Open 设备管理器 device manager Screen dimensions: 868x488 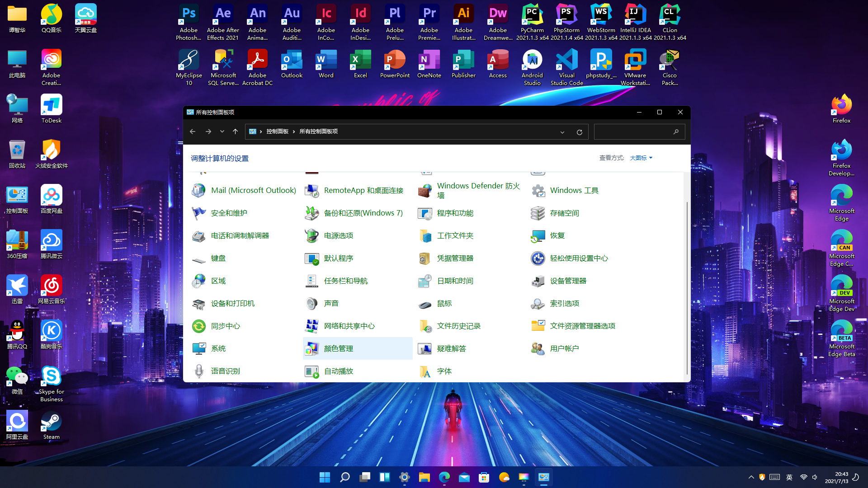coord(568,281)
